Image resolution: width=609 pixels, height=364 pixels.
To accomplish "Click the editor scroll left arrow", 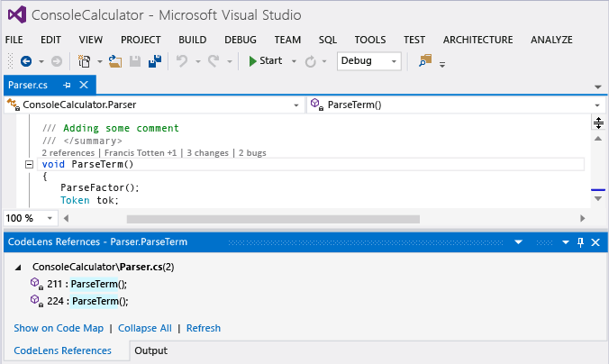I will pos(66,218).
